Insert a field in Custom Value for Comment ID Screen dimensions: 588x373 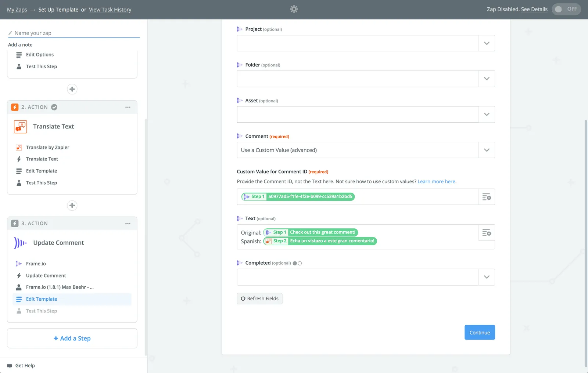click(x=487, y=197)
